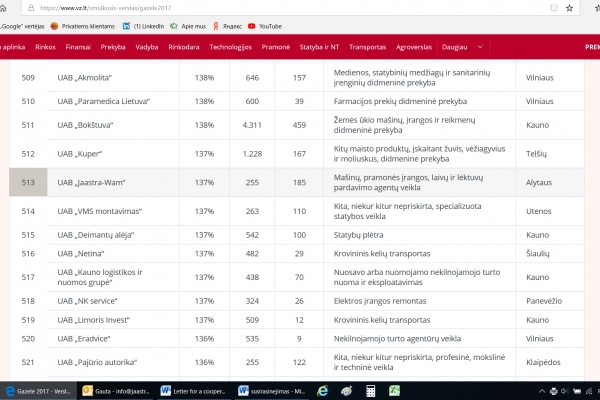Viewport: 600px width, 400px height.
Task: Open the Rinkodara menu section
Action: point(184,47)
